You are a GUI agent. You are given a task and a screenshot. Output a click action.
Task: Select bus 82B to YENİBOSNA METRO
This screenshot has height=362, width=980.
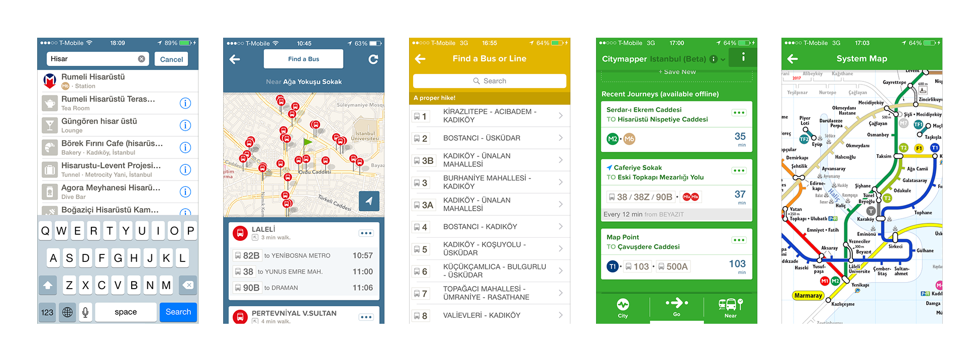[304, 255]
